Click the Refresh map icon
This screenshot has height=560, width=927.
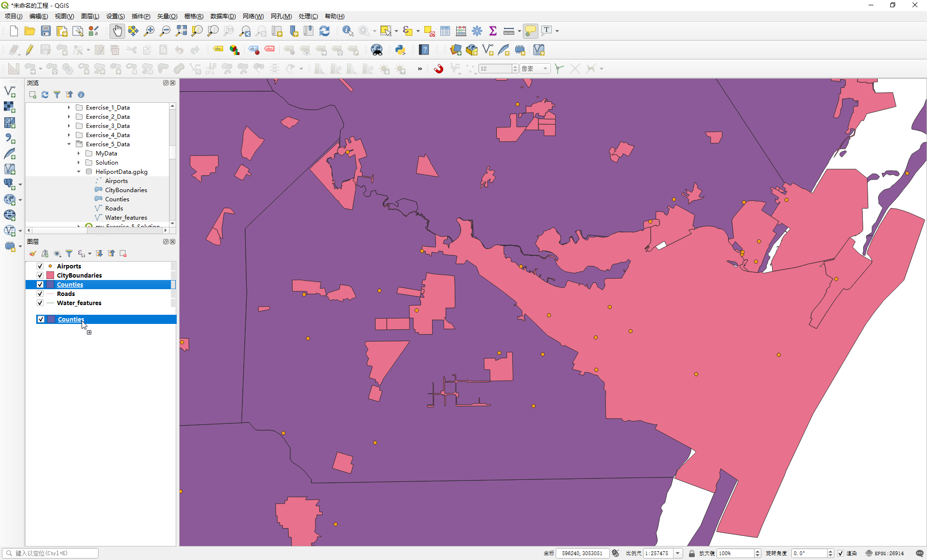324,31
